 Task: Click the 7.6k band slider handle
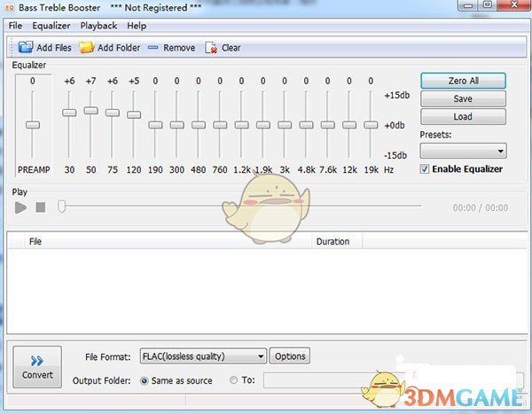tap(328, 125)
